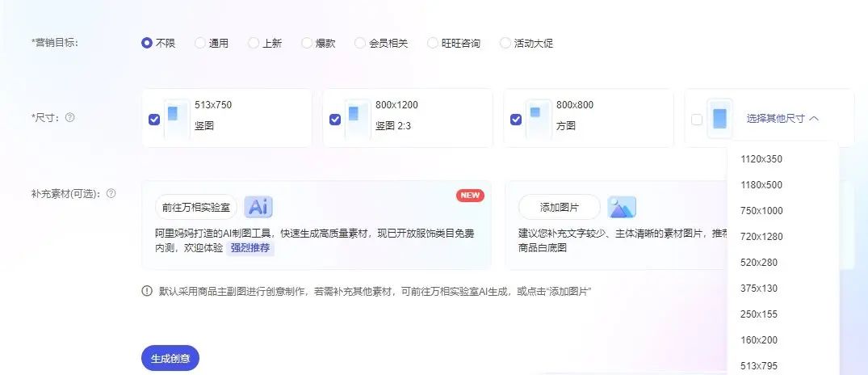Click the 513x750 size preview thumbnail
This screenshot has height=375, width=868.
click(177, 118)
